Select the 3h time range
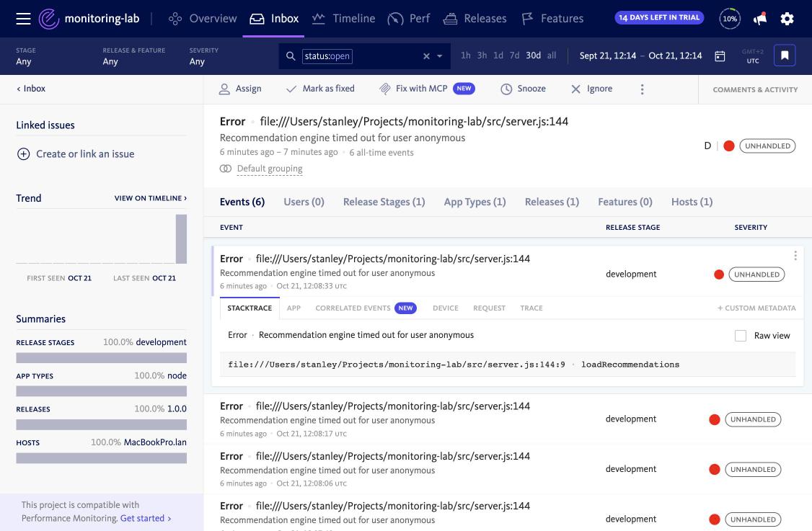Viewport: 812px width, 531px height. point(482,55)
